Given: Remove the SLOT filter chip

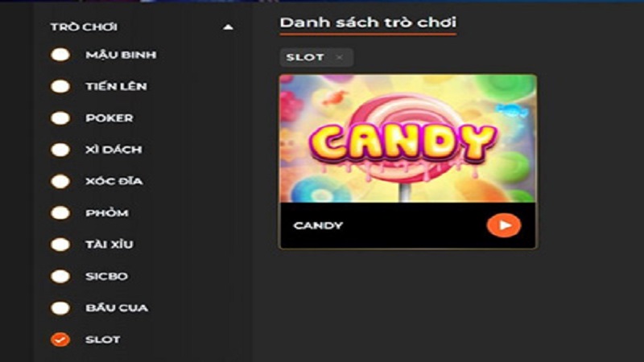Looking at the screenshot, I should (339, 57).
